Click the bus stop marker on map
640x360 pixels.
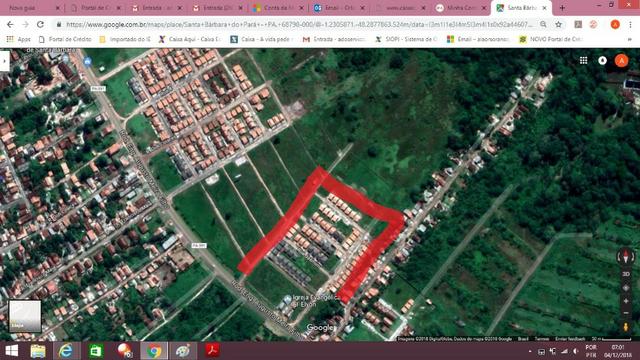click(x=87, y=62)
